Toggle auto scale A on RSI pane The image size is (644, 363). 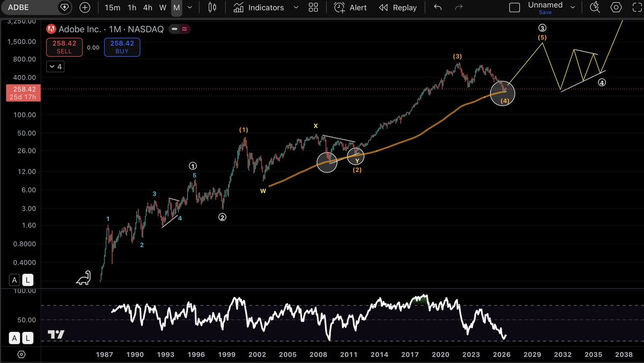tap(14, 338)
